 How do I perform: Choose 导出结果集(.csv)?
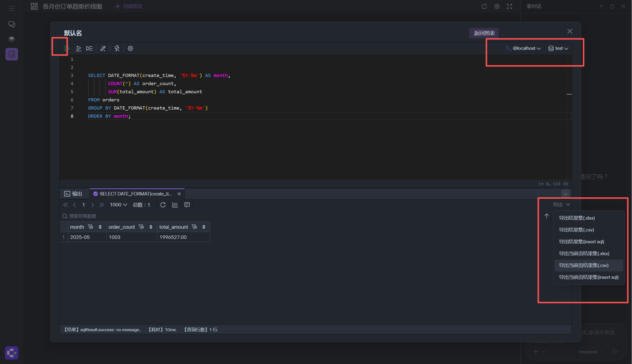coord(589,230)
